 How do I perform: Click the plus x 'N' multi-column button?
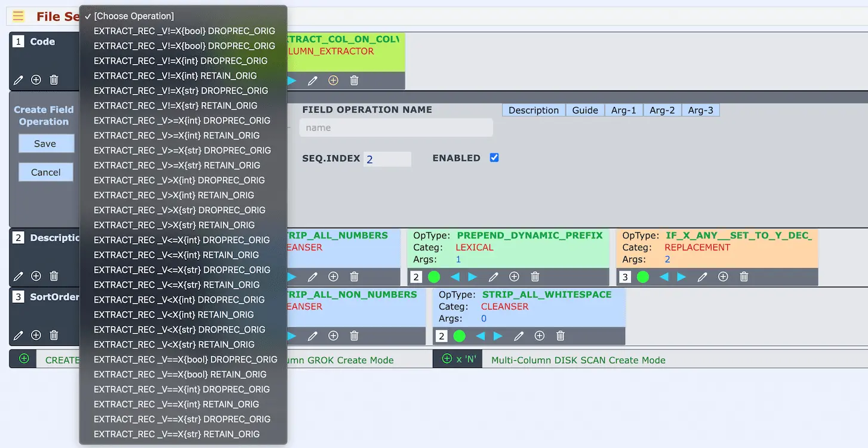coord(457,359)
